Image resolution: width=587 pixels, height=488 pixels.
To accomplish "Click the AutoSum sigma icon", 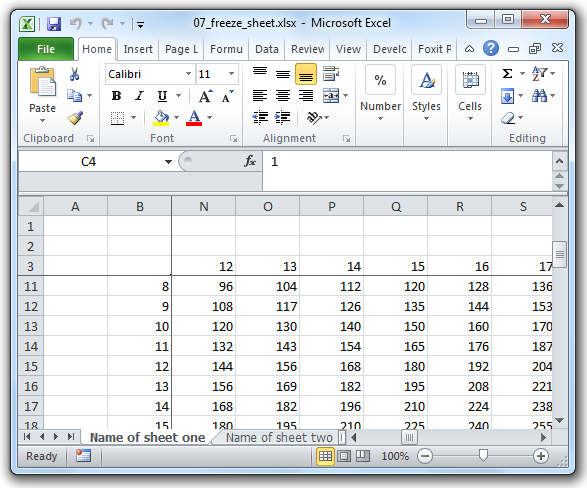I will pos(507,73).
